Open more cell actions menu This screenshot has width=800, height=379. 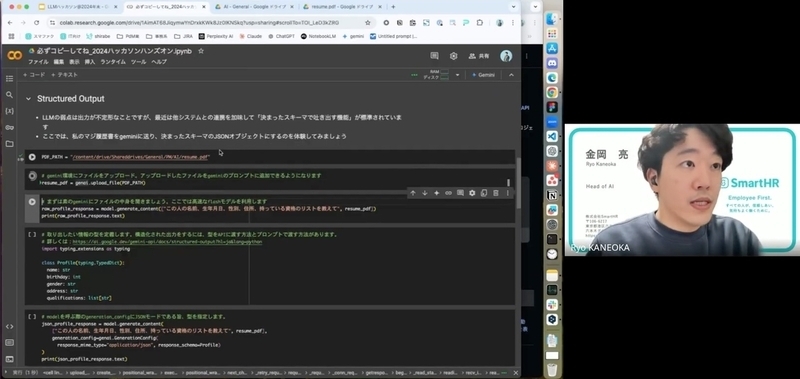click(x=507, y=193)
